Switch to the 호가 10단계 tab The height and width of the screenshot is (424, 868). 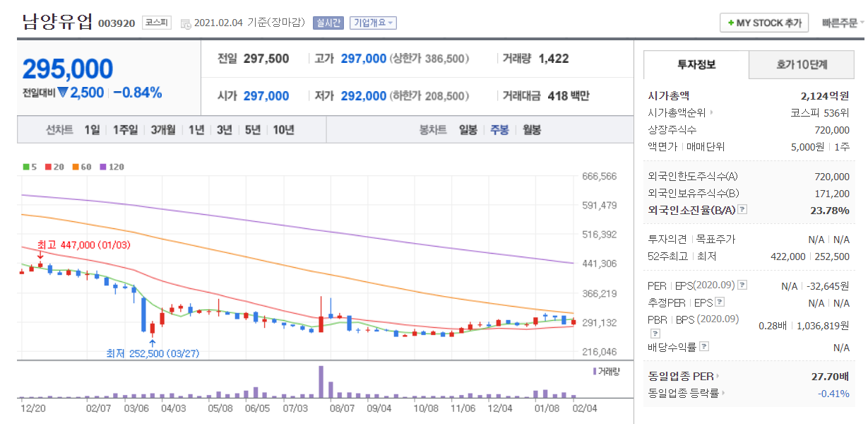[x=801, y=64]
